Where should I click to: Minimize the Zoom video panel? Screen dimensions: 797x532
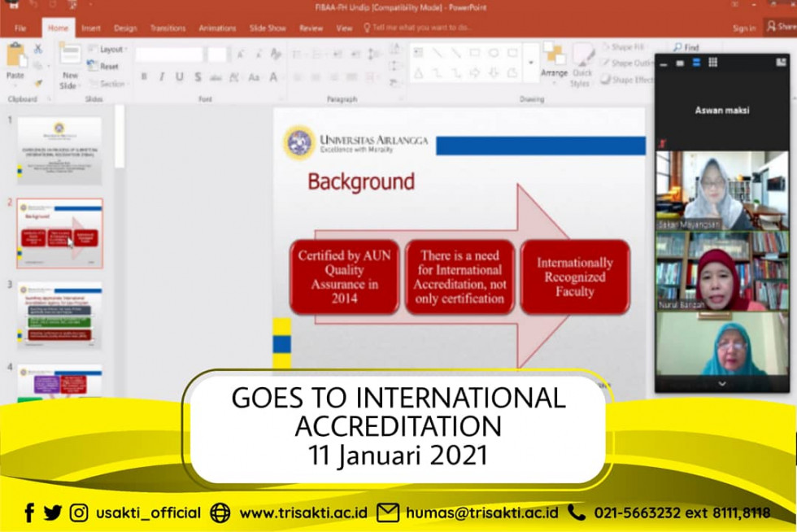point(664,63)
